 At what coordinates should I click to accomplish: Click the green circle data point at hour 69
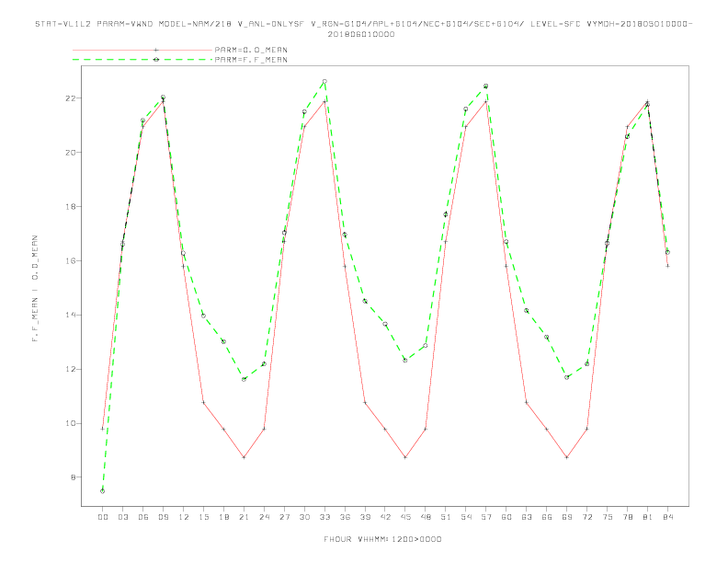[x=567, y=377]
